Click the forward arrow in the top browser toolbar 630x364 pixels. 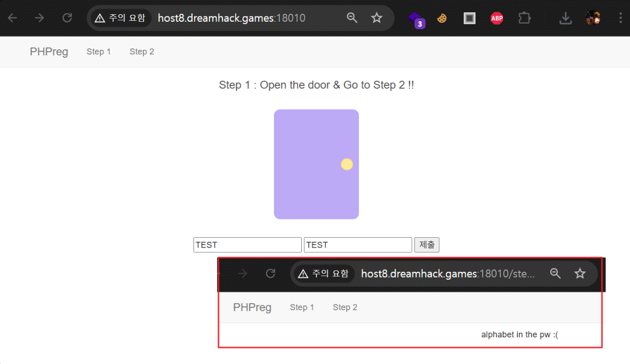[x=39, y=18]
